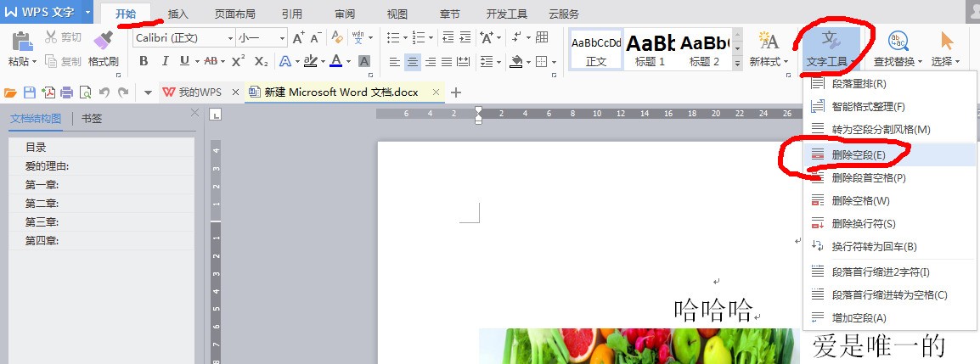Open the 审阅 (Review) tab
The height and width of the screenshot is (364, 980).
(x=345, y=14)
